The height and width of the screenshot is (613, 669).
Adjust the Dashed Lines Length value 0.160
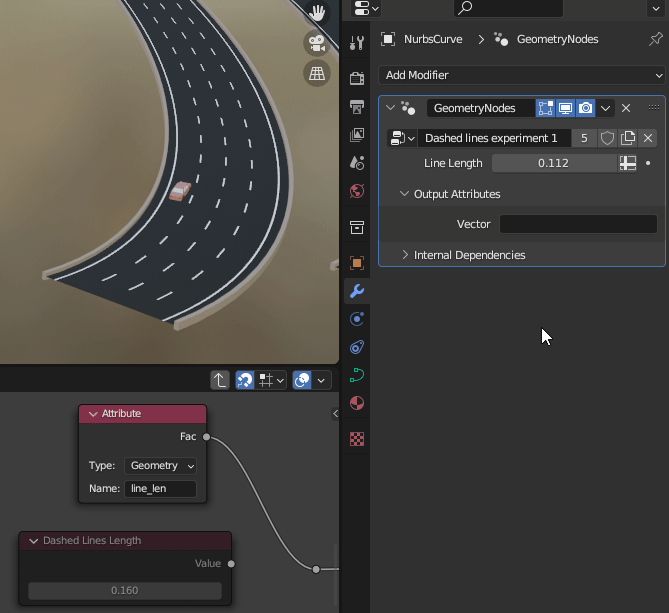[125, 591]
